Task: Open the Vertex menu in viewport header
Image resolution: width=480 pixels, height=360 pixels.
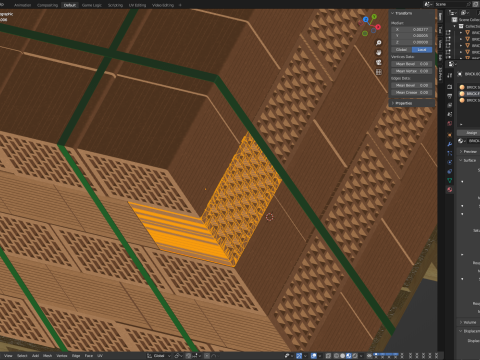Action: pos(62,356)
